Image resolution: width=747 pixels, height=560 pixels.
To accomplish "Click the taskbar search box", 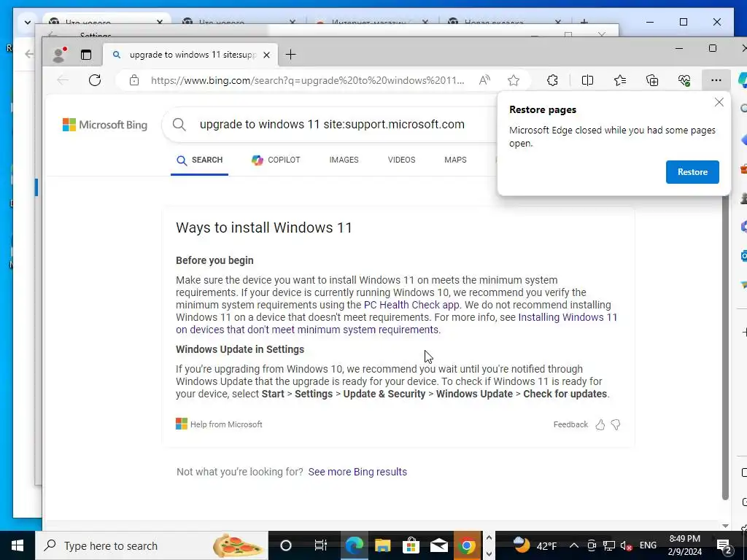I will 152,545.
